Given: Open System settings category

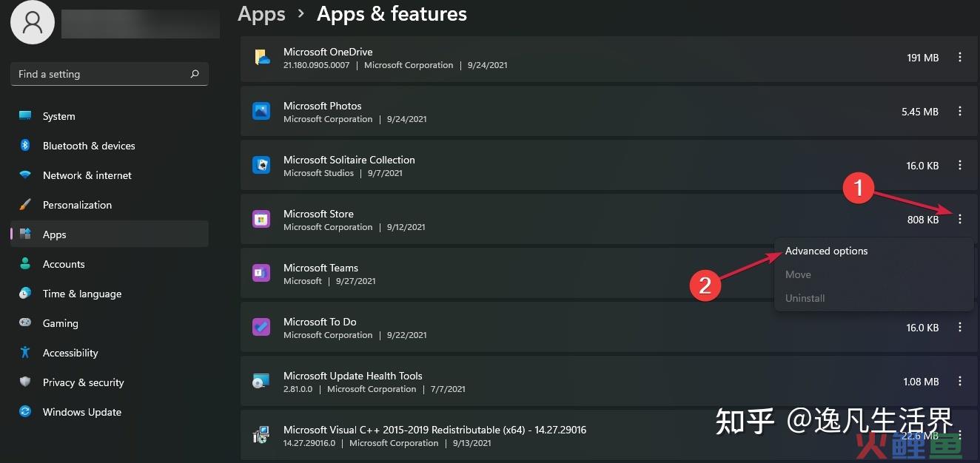Looking at the screenshot, I should pyautogui.click(x=110, y=116).
